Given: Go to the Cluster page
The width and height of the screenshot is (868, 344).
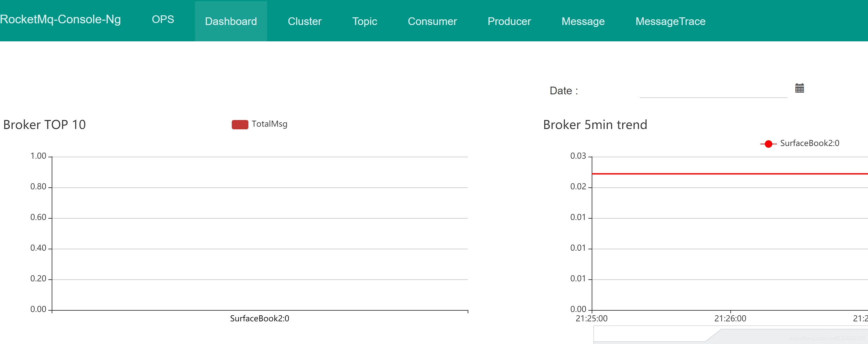Looking at the screenshot, I should coord(305,21).
